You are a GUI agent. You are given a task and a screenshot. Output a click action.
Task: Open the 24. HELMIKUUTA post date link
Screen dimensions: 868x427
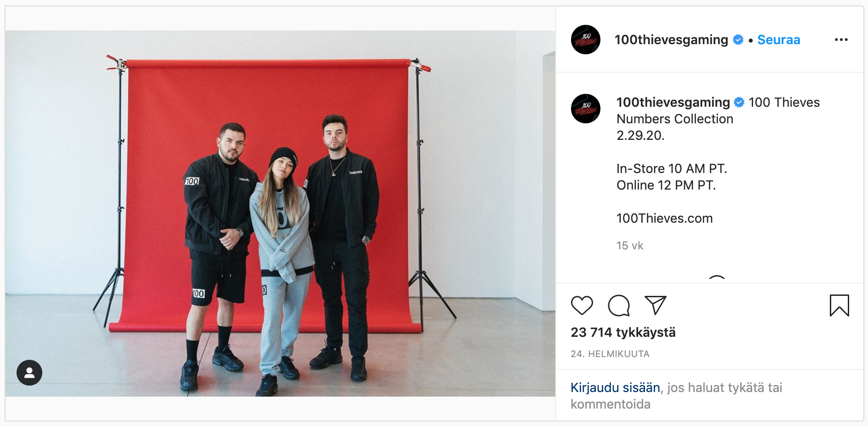[x=610, y=354]
